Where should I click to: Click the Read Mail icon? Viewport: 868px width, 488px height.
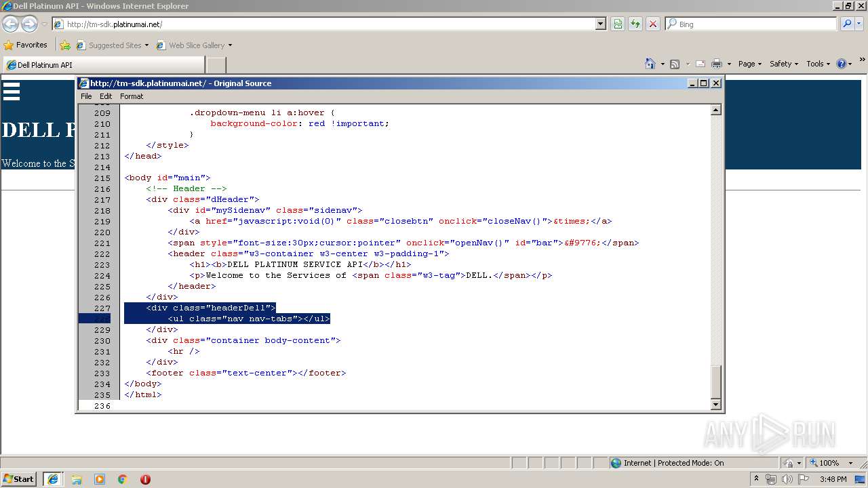click(701, 64)
